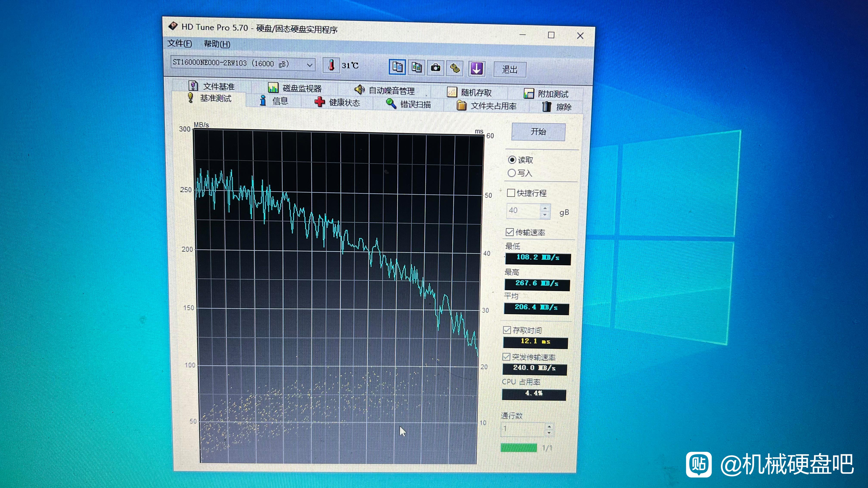Viewport: 868px width, 488px height.
Task: Click the 40 gB short stroke input field
Action: tap(523, 210)
